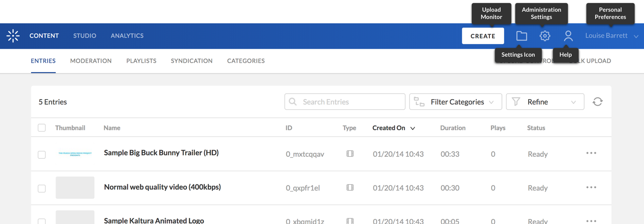Image resolution: width=644 pixels, height=224 pixels.
Task: Open Administration Settings gear icon
Action: [545, 36]
